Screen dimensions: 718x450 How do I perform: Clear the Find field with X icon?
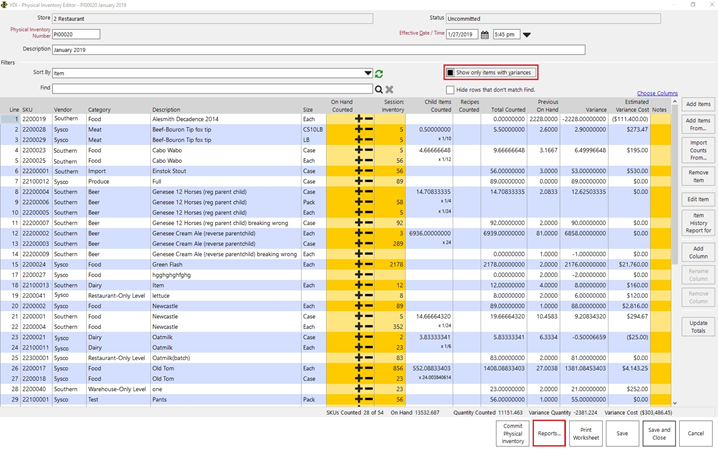click(x=390, y=89)
